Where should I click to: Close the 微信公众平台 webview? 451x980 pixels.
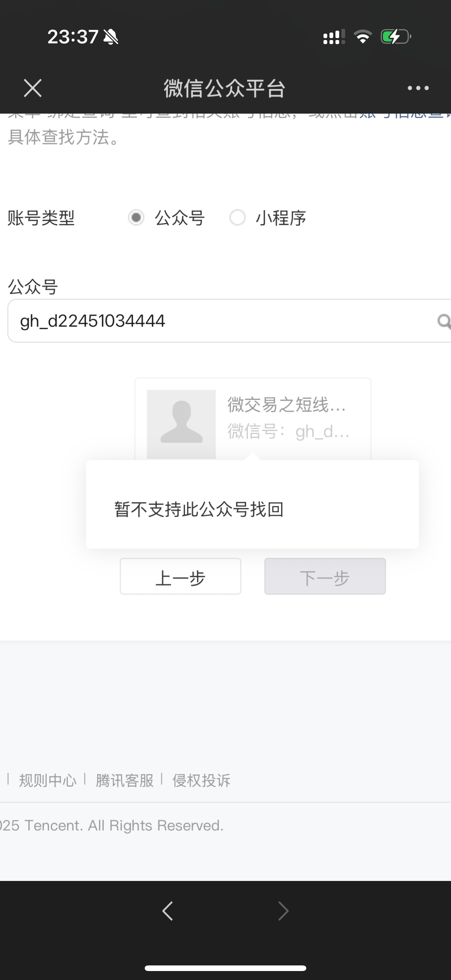(33, 88)
